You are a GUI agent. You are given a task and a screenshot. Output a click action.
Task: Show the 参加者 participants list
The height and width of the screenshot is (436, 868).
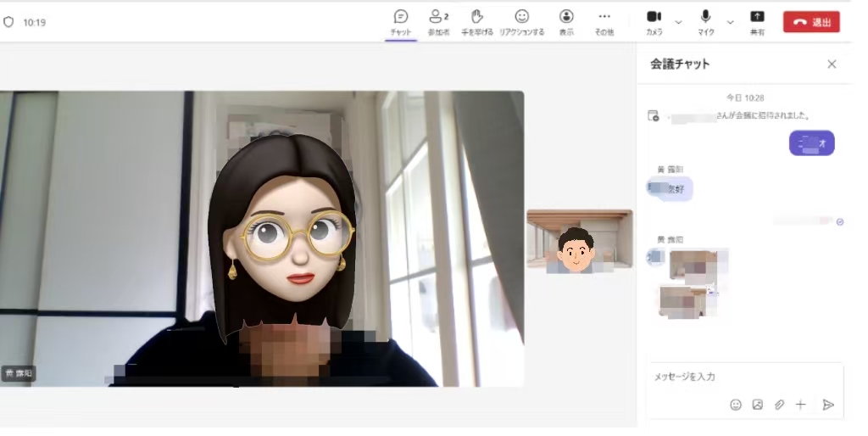pos(438,21)
